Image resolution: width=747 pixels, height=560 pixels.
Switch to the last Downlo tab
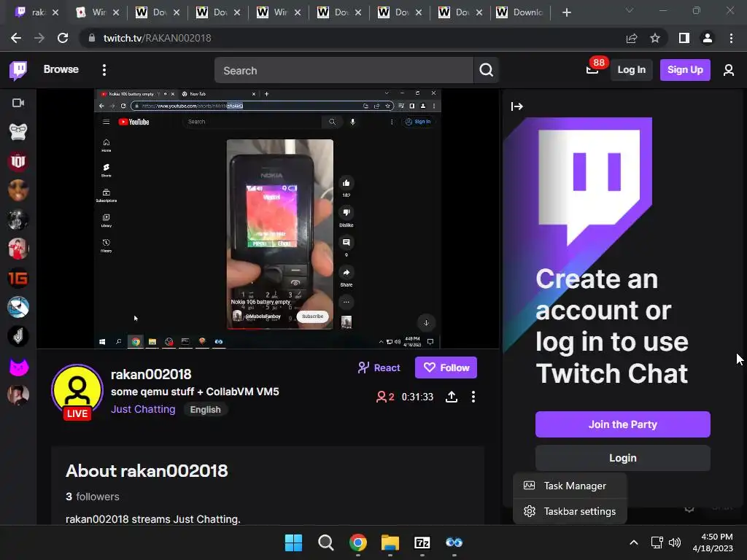pyautogui.click(x=521, y=12)
